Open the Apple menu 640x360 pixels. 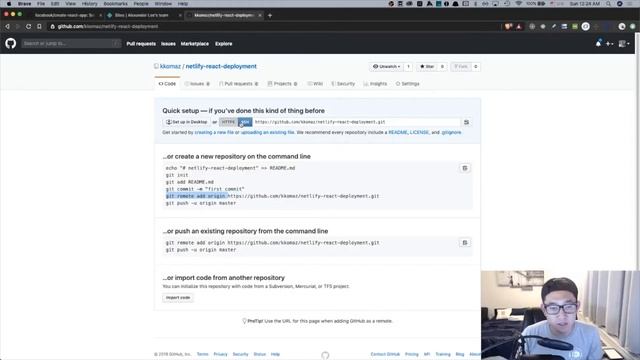point(9,4)
